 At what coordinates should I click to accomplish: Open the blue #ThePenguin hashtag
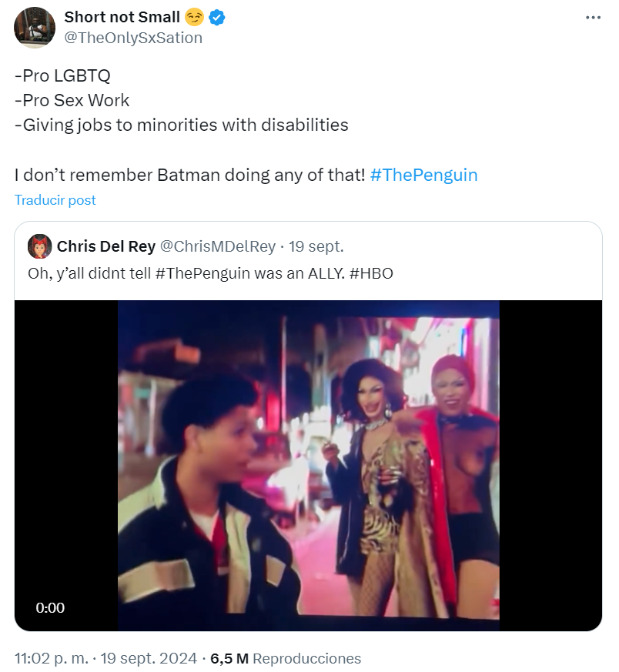(423, 175)
